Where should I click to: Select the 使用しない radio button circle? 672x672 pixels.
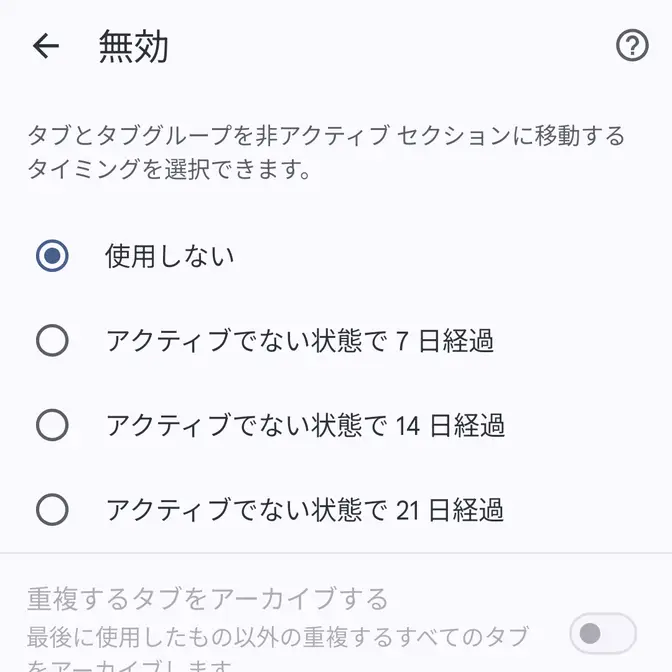[52, 256]
